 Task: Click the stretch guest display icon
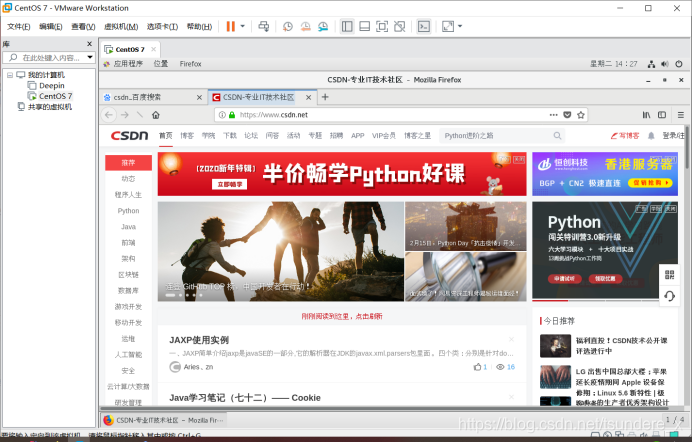point(448,26)
